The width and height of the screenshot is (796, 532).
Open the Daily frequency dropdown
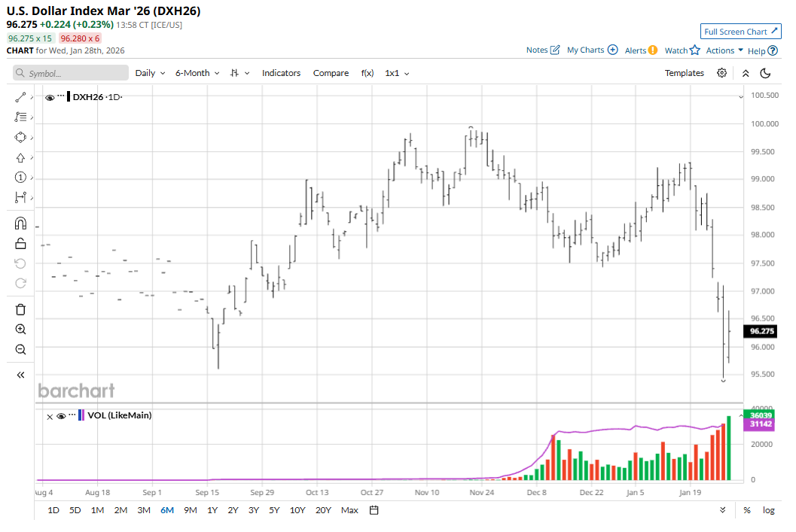click(151, 73)
